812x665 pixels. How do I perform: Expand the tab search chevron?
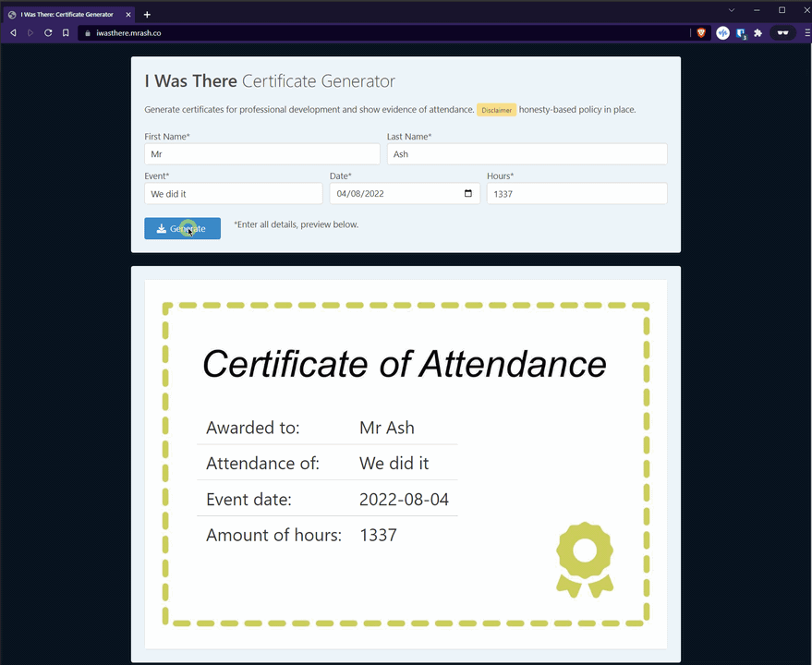coord(732,10)
